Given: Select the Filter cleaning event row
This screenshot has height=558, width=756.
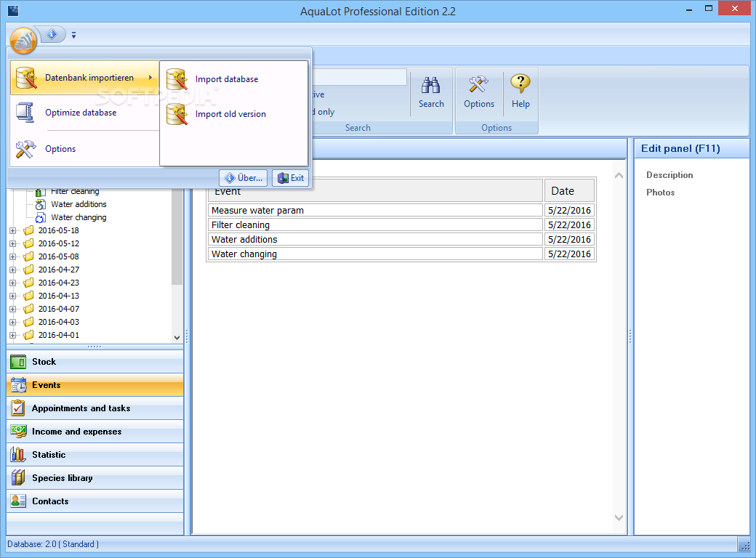Looking at the screenshot, I should pyautogui.click(x=376, y=225).
